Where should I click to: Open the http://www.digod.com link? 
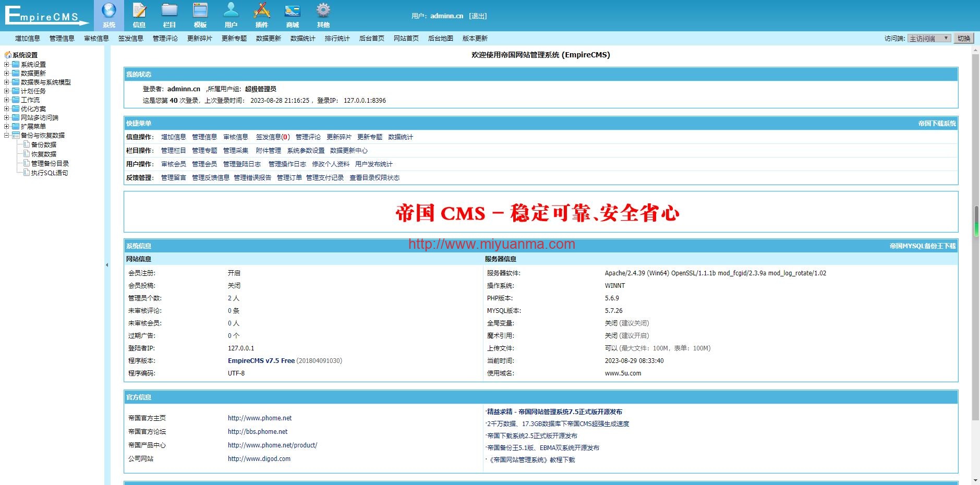[259, 459]
